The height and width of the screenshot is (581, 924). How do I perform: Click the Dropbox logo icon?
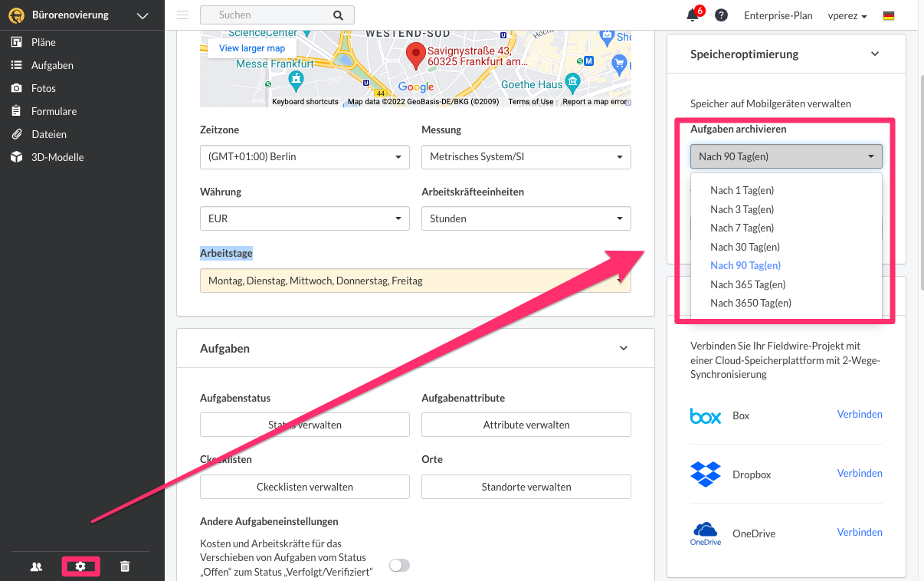(706, 474)
